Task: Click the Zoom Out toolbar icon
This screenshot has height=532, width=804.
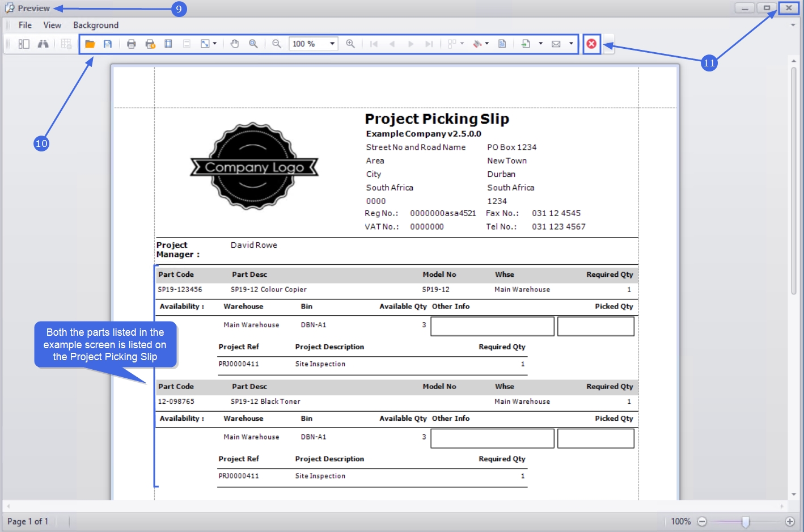Action: coord(277,44)
